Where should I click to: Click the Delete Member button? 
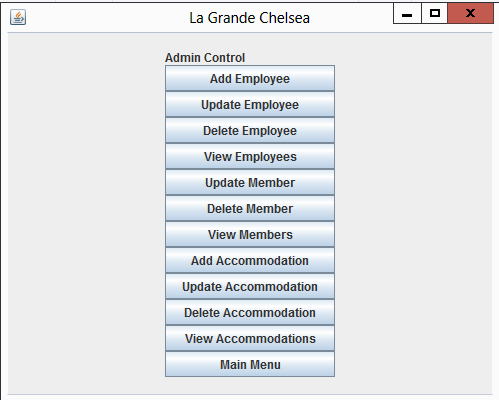[250, 208]
